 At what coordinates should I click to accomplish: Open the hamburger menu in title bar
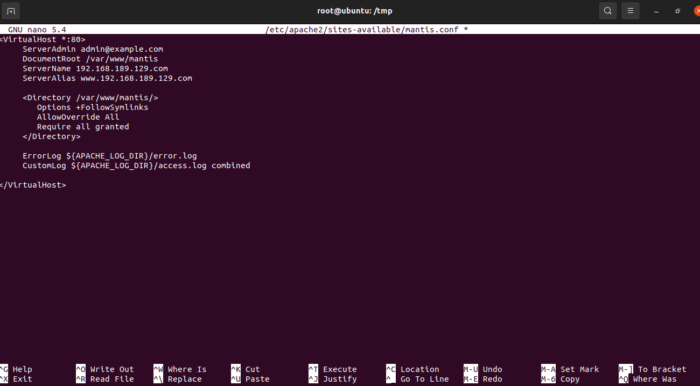[x=630, y=11]
